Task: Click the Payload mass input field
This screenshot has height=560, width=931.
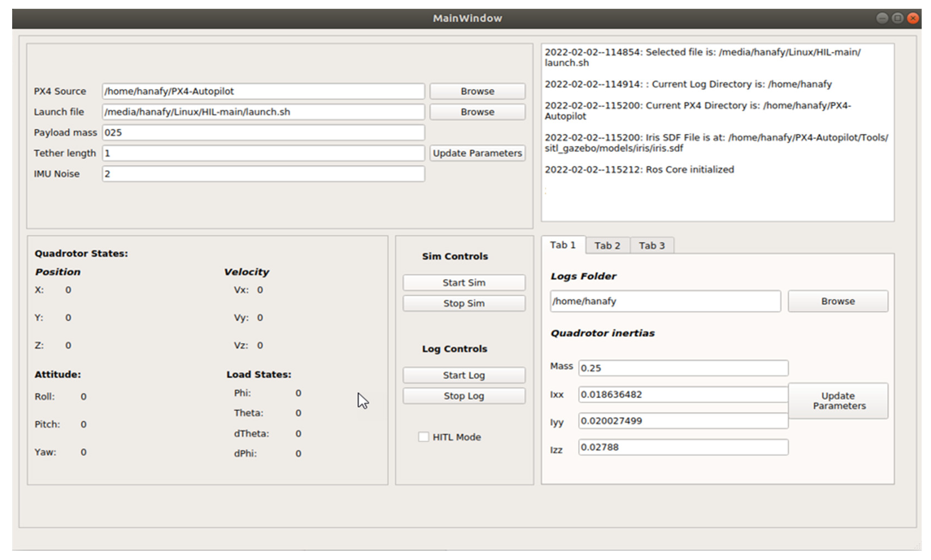Action: pyautogui.click(x=263, y=133)
